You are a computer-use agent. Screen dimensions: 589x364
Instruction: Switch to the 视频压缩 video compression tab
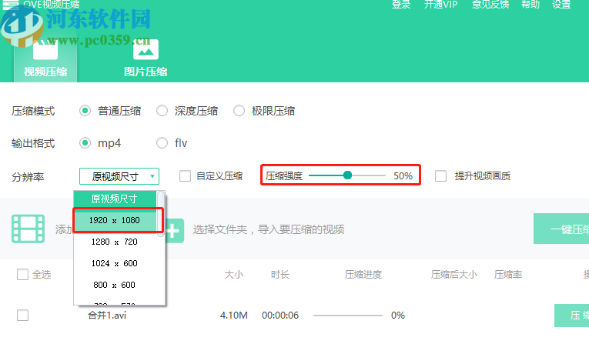point(45,60)
